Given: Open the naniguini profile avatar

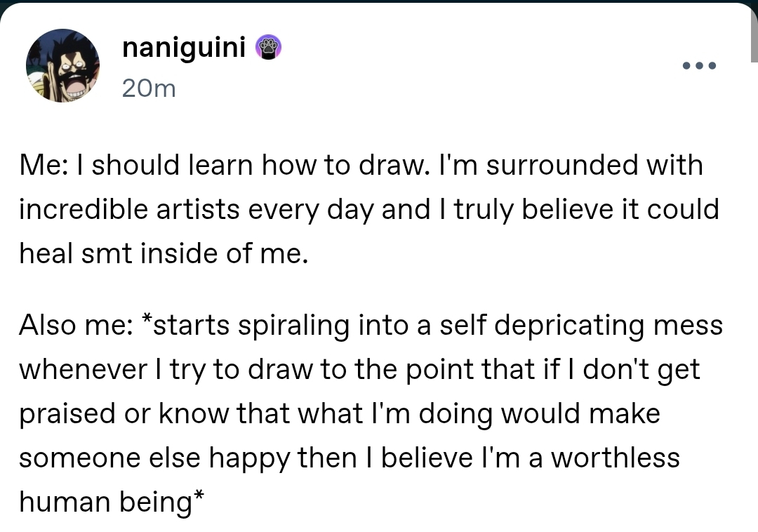Looking at the screenshot, I should point(63,66).
